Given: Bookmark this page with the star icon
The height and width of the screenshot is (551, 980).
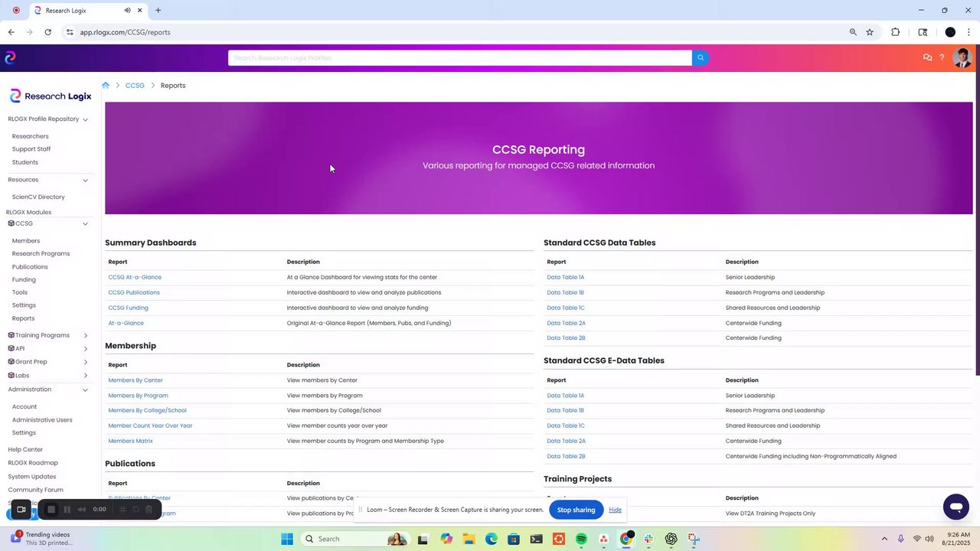Looking at the screenshot, I should click(x=870, y=32).
